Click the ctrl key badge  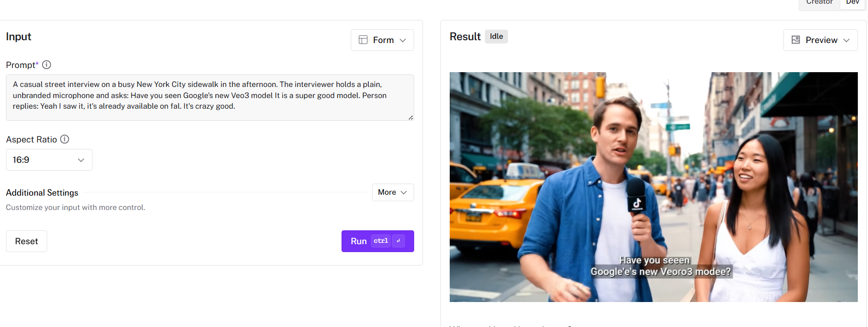coord(381,241)
